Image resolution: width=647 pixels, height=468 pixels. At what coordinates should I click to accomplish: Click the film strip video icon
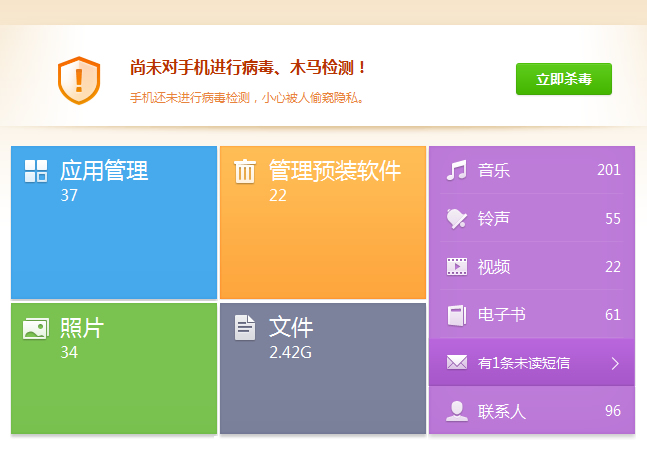pyautogui.click(x=457, y=267)
